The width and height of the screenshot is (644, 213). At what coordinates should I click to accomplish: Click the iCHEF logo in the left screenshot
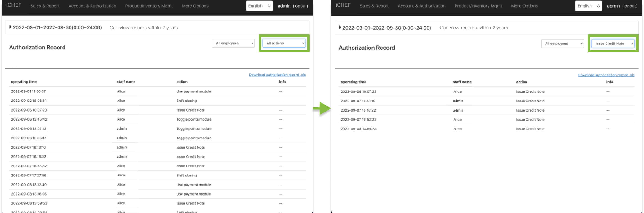14,5
